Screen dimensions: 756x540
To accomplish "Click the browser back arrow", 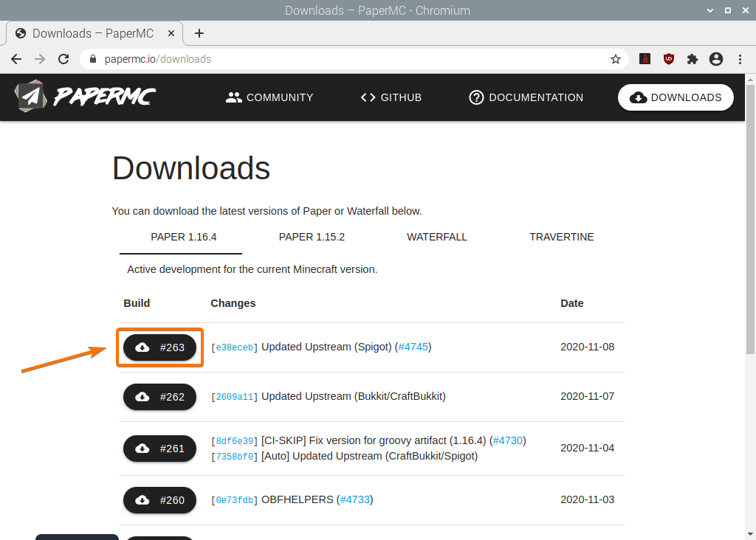I will (x=16, y=59).
